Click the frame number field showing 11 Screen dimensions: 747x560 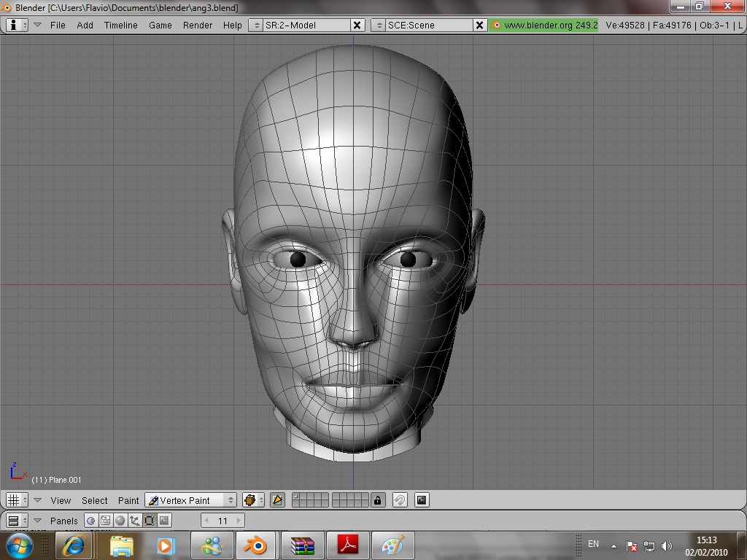click(222, 521)
